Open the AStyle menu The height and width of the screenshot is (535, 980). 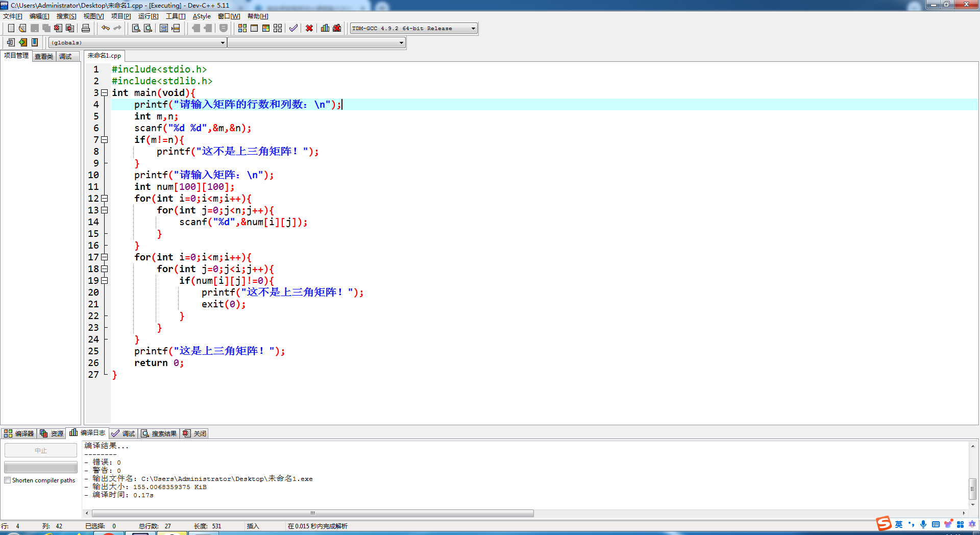202,16
